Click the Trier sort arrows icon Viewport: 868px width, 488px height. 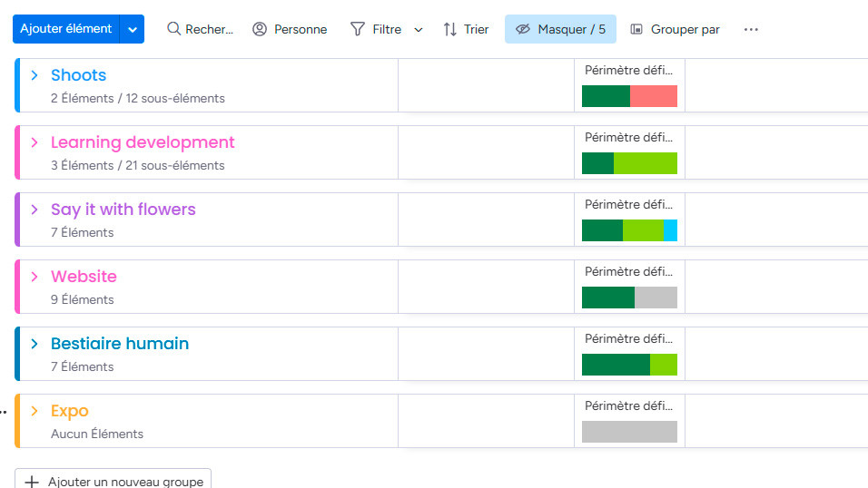pos(450,29)
